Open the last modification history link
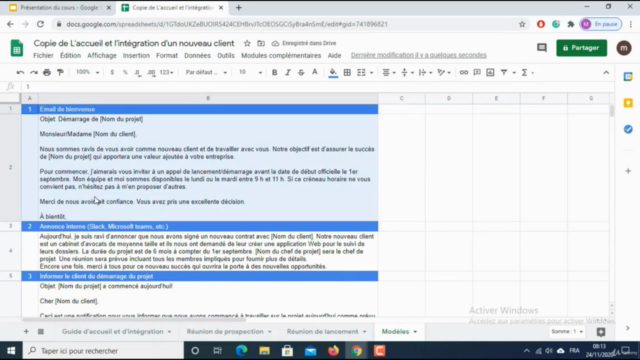Screen dimensions: 640x360 418,55
